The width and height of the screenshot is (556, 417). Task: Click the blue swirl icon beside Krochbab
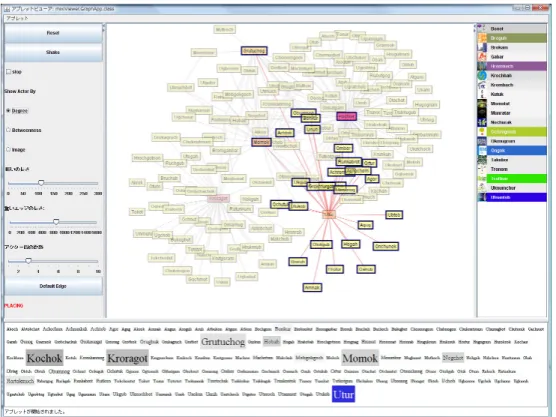(x=482, y=76)
